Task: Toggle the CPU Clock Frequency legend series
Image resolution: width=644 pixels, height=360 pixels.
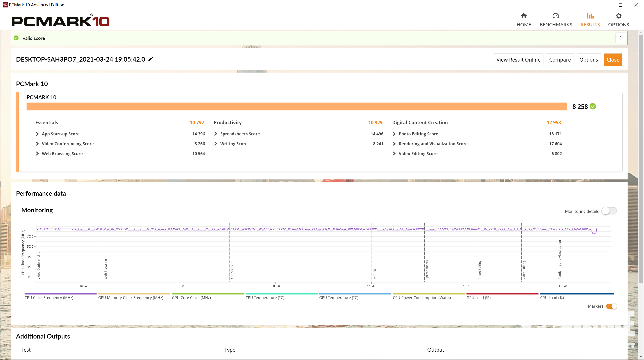Action: click(x=49, y=298)
